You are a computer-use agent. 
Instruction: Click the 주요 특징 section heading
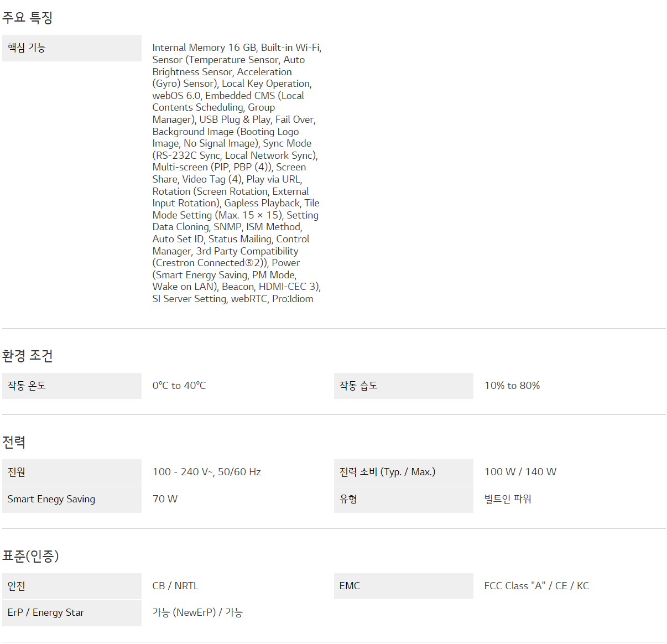coord(27,18)
